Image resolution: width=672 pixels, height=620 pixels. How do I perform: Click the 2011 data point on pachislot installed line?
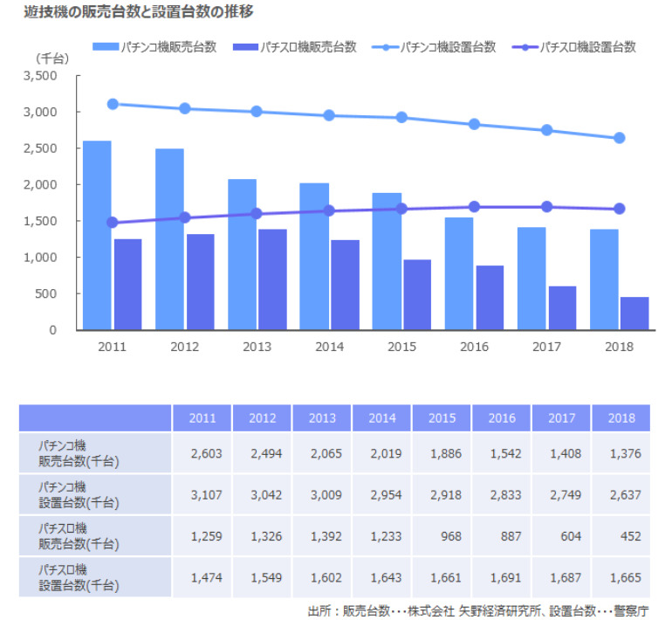click(112, 223)
